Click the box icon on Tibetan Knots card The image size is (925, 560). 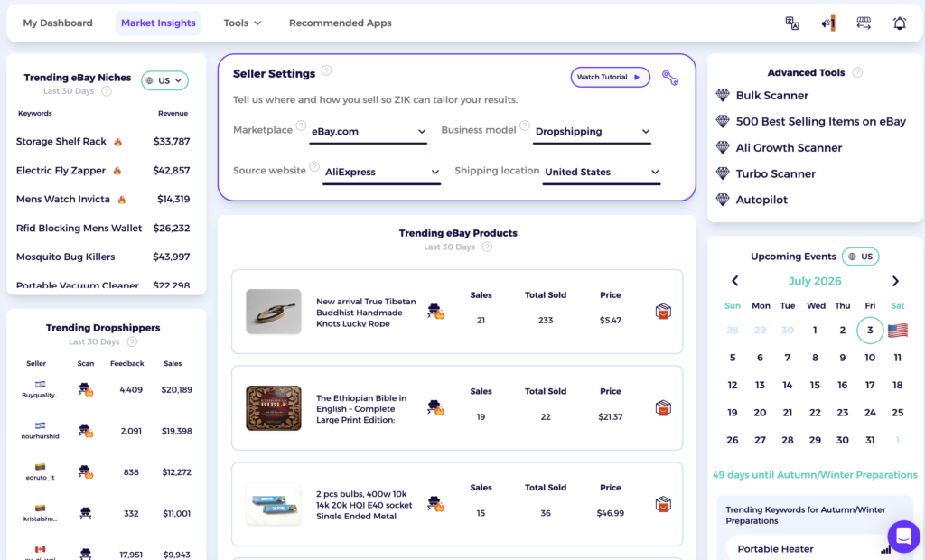point(663,312)
